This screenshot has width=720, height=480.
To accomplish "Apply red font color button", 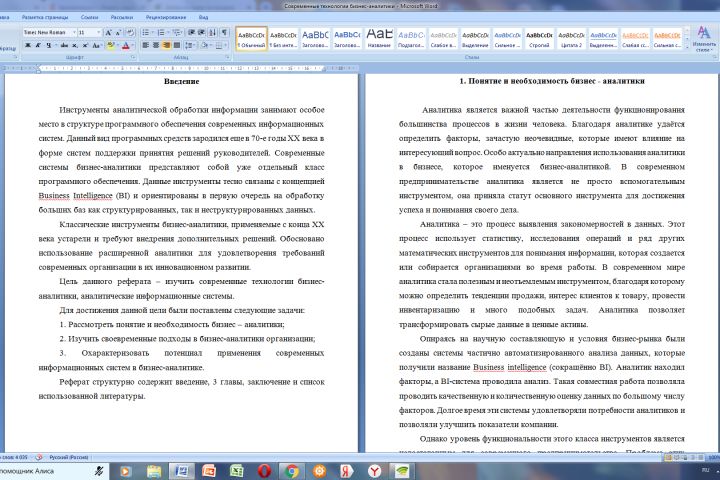I will click(126, 45).
